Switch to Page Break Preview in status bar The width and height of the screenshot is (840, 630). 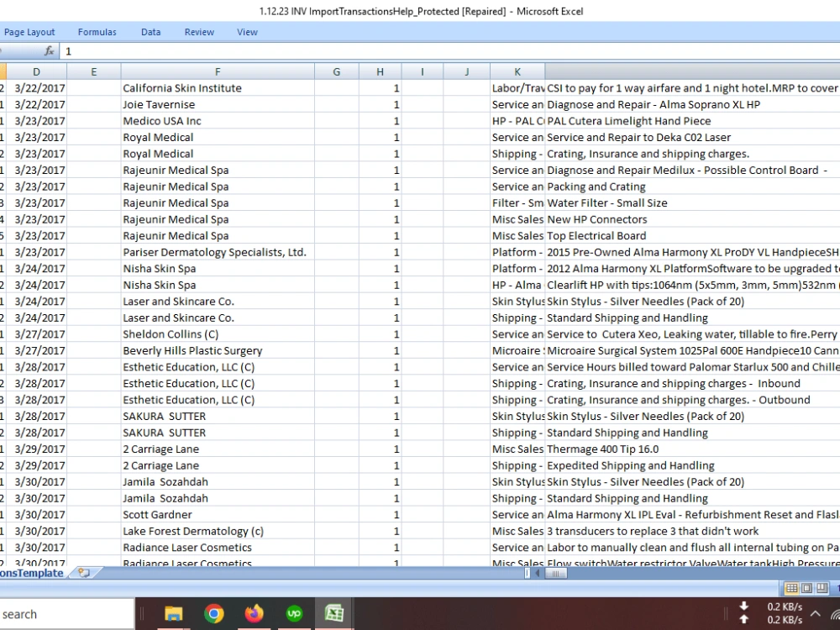coord(822,588)
